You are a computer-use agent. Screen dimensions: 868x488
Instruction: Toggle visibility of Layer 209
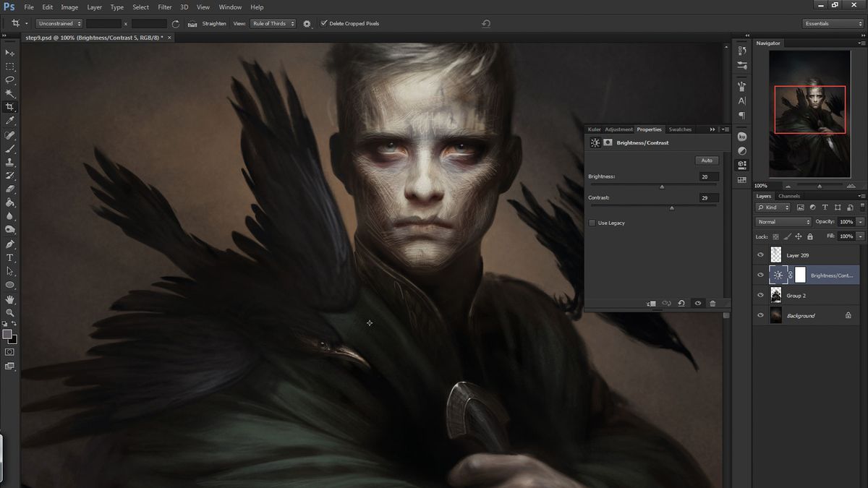pos(760,254)
